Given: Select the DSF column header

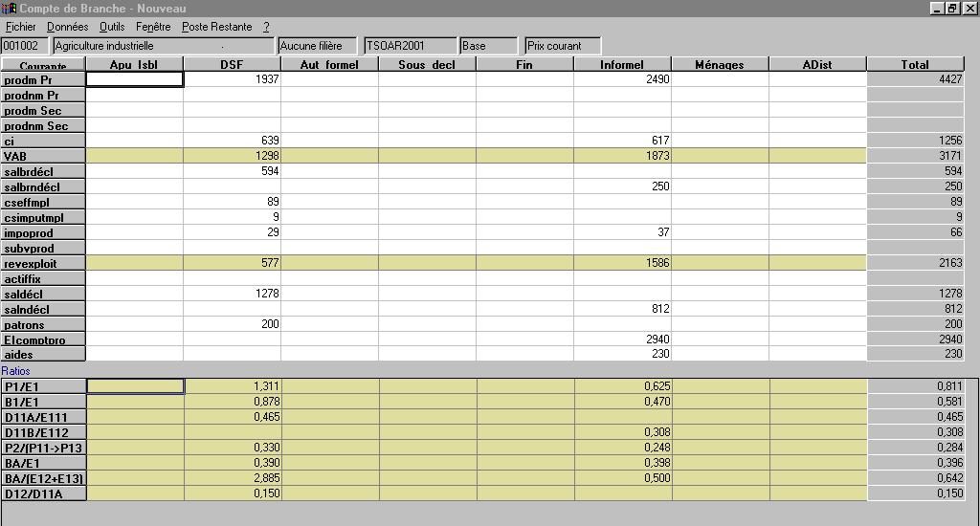Looking at the screenshot, I should tap(232, 65).
